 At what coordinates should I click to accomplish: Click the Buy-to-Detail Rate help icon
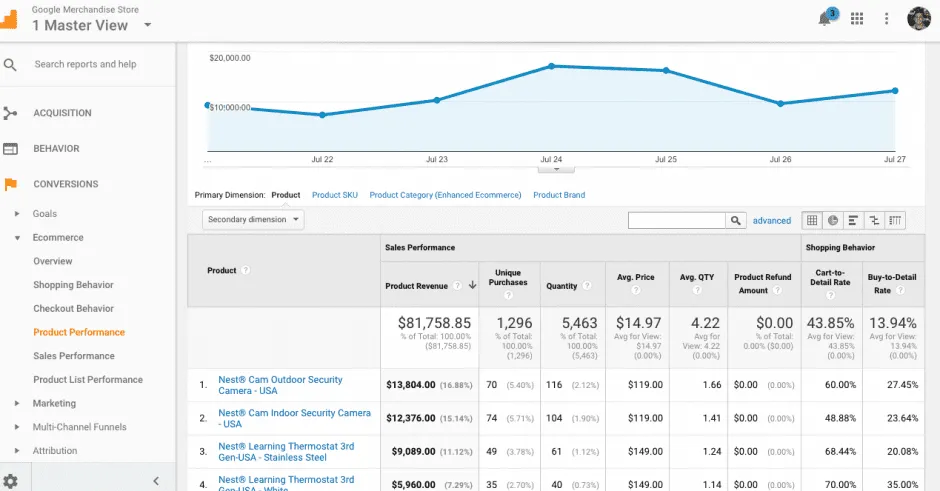900,290
